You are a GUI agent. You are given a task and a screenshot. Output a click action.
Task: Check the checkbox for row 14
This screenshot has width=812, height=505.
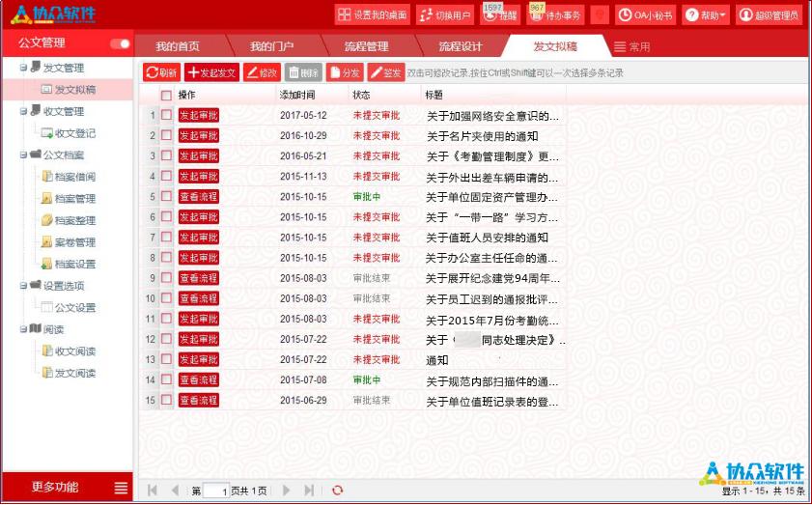166,379
